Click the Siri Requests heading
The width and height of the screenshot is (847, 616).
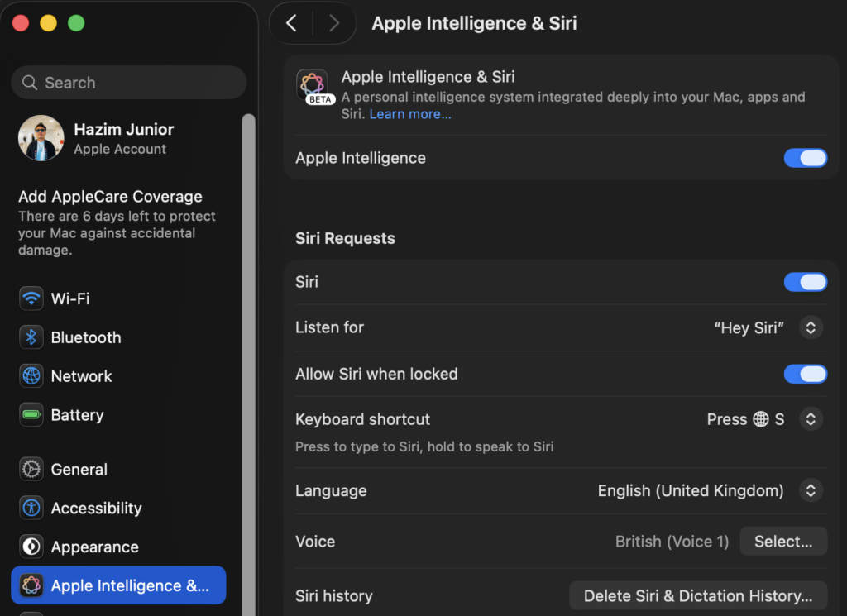[345, 238]
